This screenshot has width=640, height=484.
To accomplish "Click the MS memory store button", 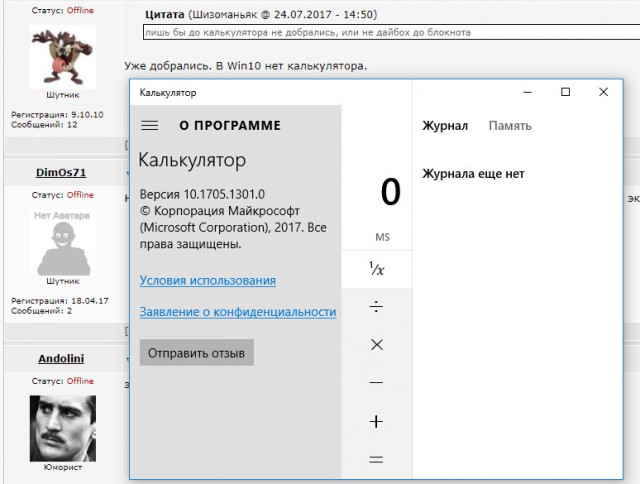I will pyautogui.click(x=382, y=237).
